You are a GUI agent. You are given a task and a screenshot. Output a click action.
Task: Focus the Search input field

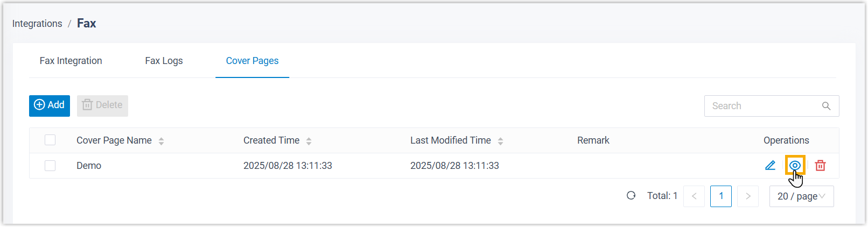tap(762, 106)
